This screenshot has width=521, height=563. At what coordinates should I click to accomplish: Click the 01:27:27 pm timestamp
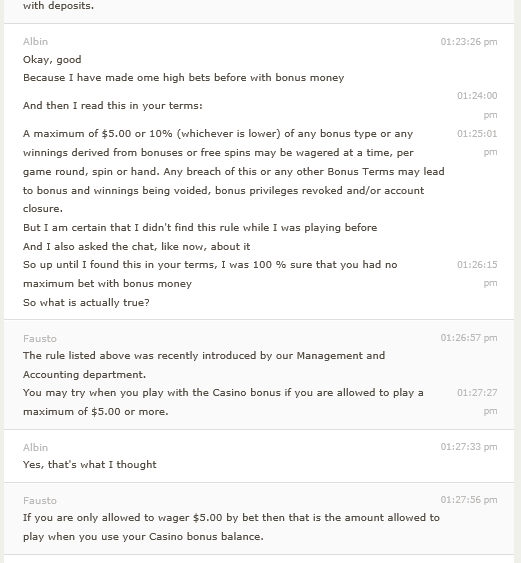pyautogui.click(x=477, y=401)
